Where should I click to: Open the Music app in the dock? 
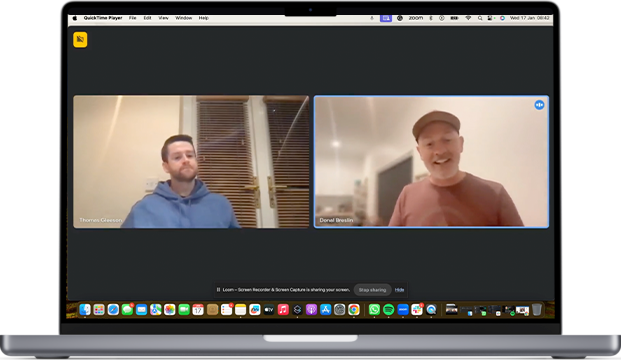click(x=283, y=310)
